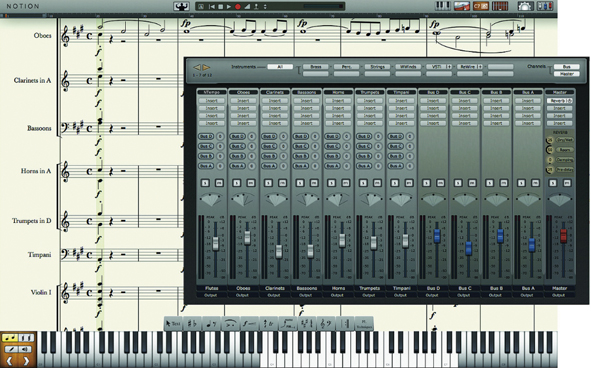Solo the Horns channel
The height and width of the screenshot is (368, 591).
click(x=332, y=183)
